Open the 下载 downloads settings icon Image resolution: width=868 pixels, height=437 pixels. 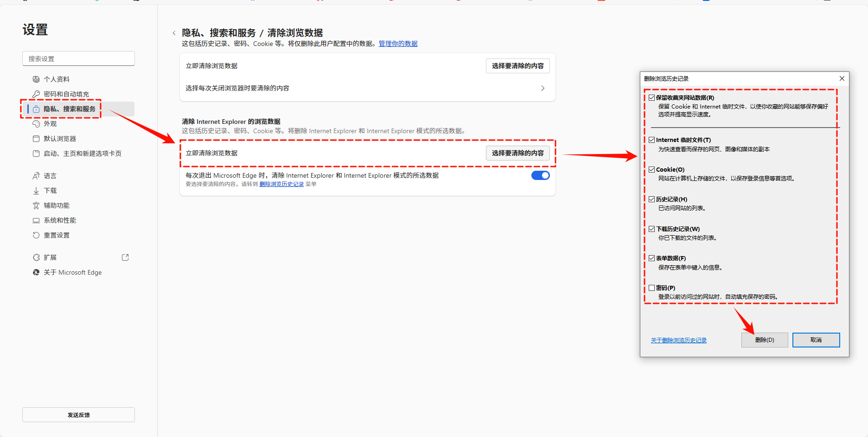coord(36,190)
